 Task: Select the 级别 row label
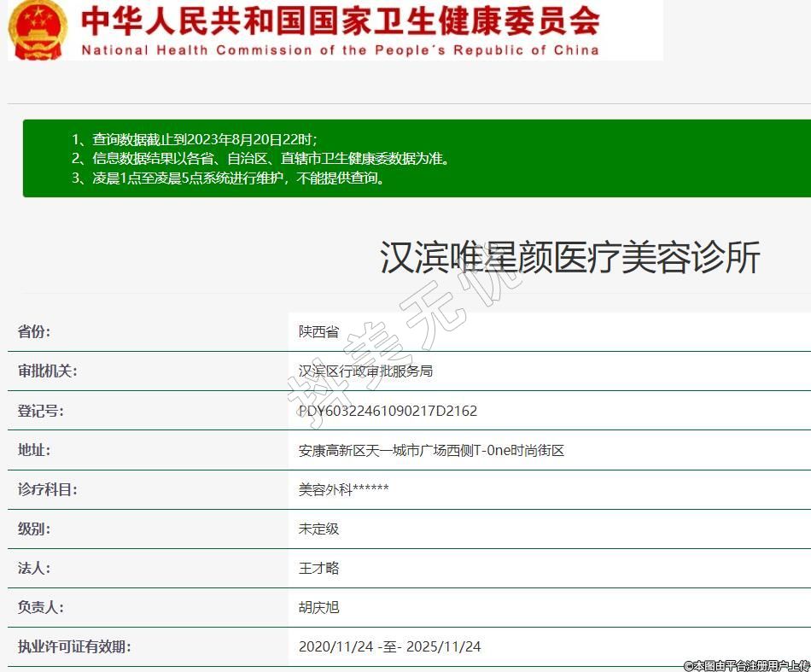(x=34, y=529)
